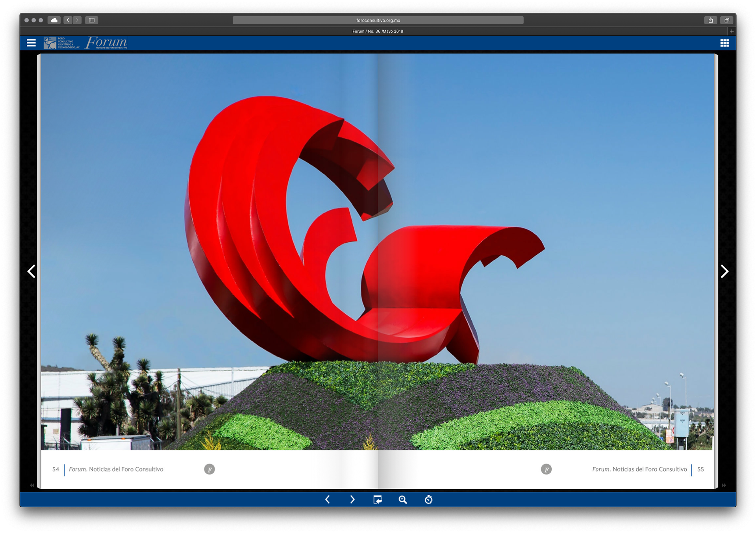756x533 pixels.
Task: Start the autoplay timer icon
Action: coord(428,500)
